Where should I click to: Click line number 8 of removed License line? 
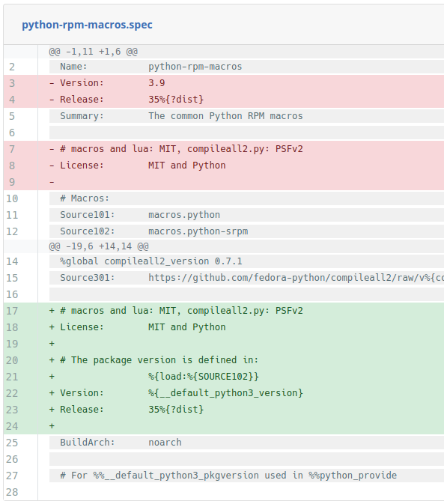12,166
